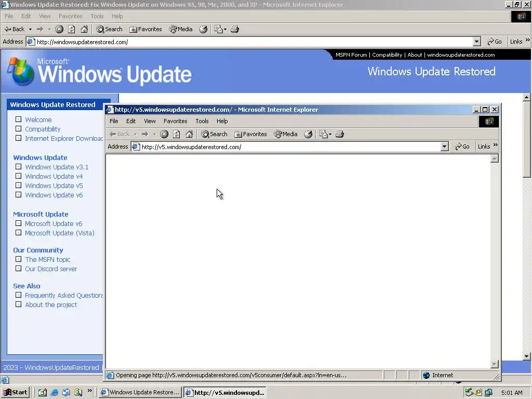Open Favorites button in background window toolbar
Screen dimensions: 532x399
(x=145, y=29)
